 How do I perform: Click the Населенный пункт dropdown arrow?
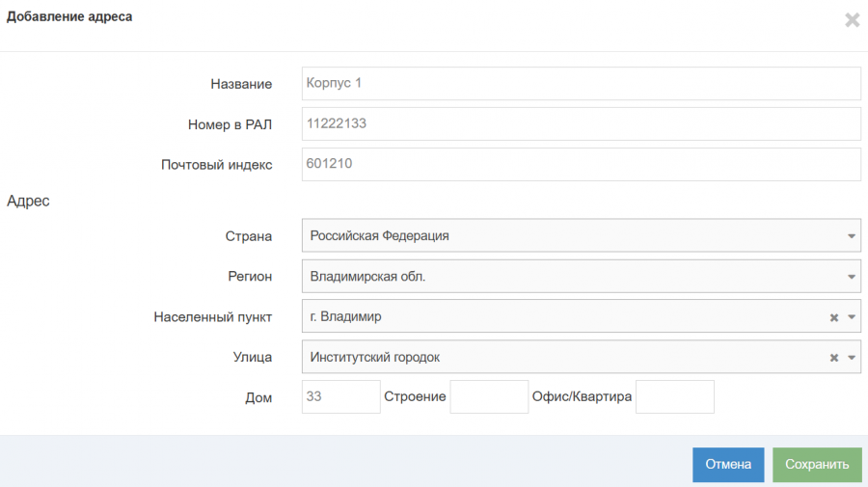coord(852,317)
